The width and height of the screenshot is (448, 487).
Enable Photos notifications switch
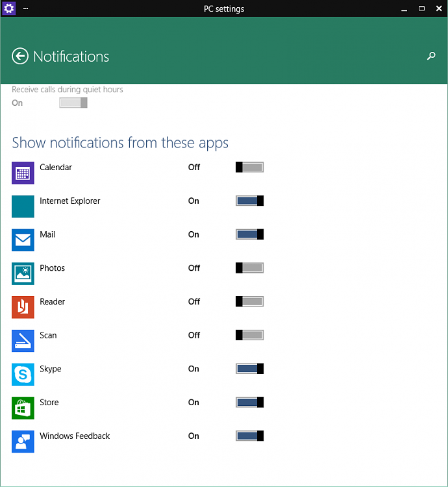[x=249, y=268]
